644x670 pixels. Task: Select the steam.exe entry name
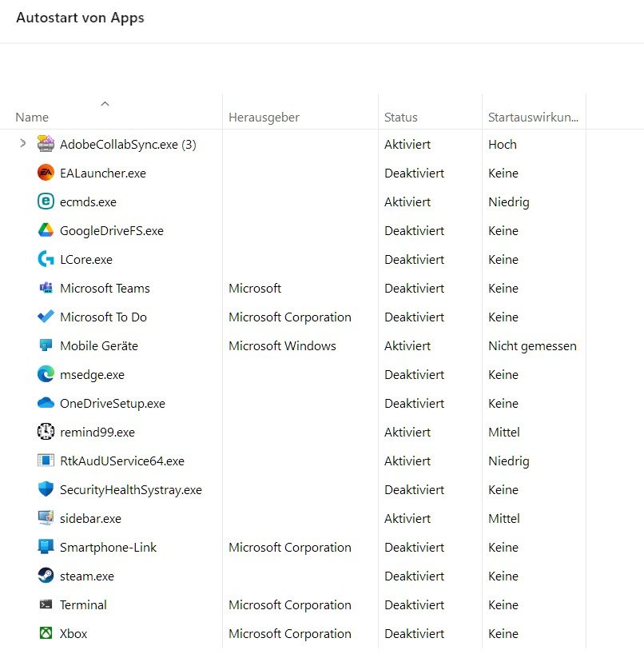(x=86, y=576)
